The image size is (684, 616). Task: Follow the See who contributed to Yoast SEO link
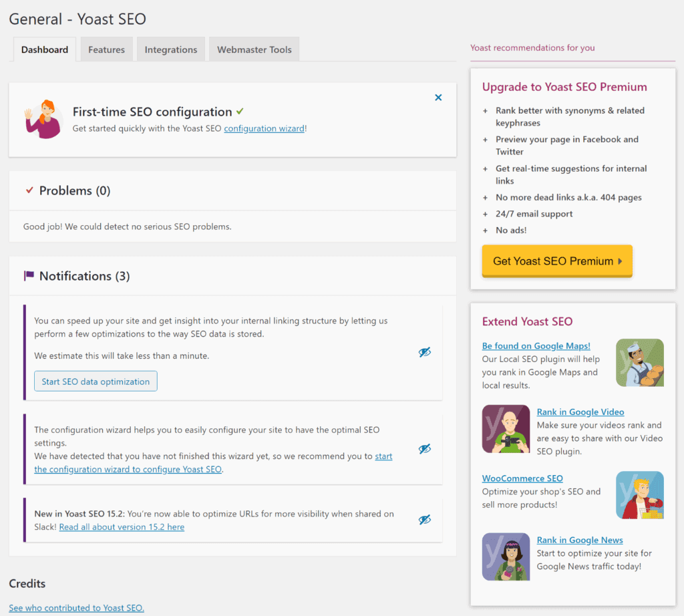pos(76,608)
